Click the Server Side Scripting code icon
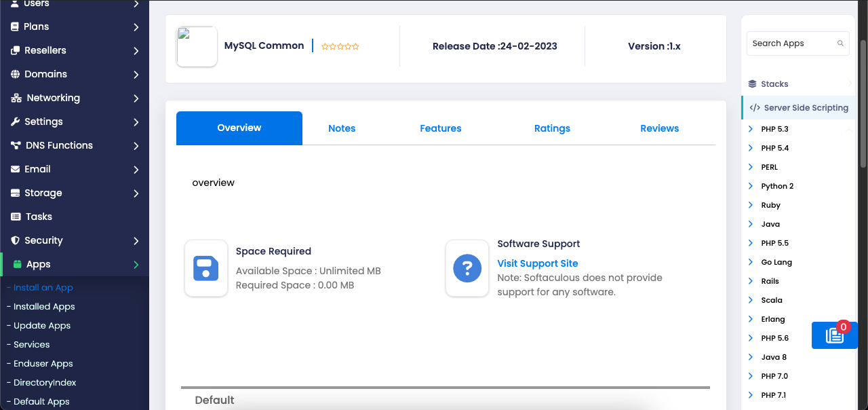The image size is (868, 410). click(754, 107)
